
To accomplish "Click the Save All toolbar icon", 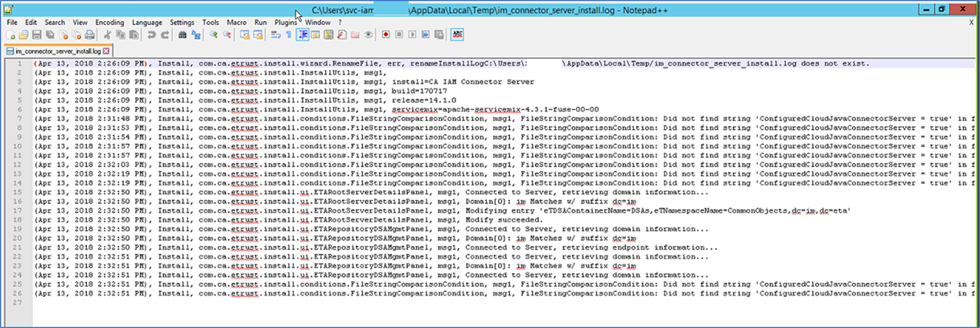I will click(50, 35).
